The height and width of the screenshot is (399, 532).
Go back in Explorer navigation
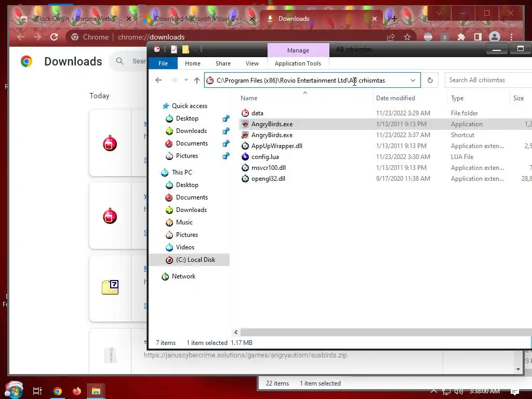tap(158, 80)
